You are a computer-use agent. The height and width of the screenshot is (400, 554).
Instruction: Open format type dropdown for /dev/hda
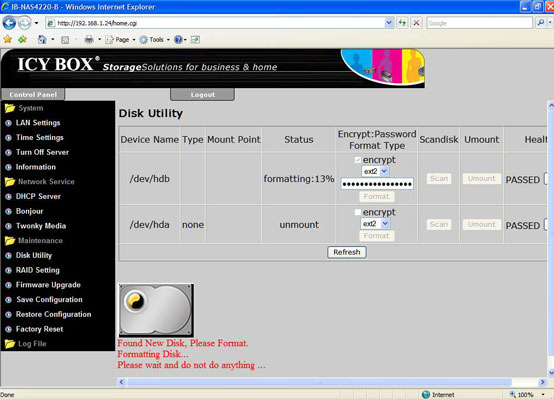click(375, 224)
